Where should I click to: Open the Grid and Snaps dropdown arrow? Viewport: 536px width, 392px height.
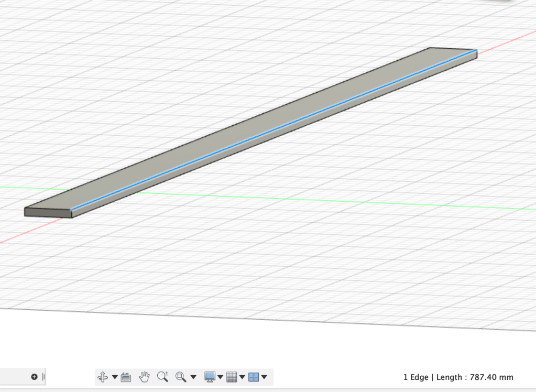pyautogui.click(x=242, y=377)
